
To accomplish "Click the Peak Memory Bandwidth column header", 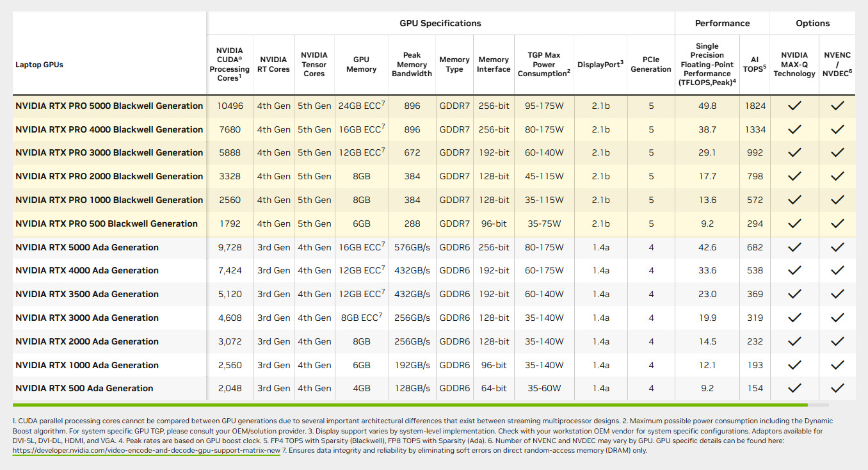I will pos(412,64).
